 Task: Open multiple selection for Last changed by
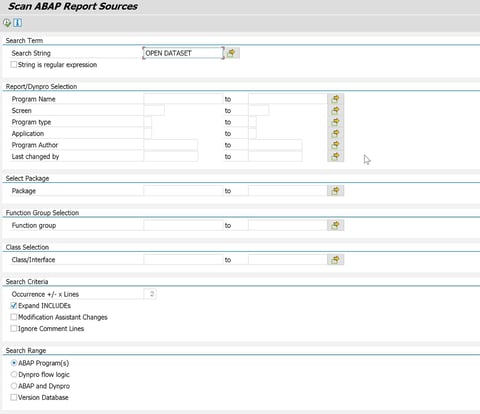tap(335, 156)
